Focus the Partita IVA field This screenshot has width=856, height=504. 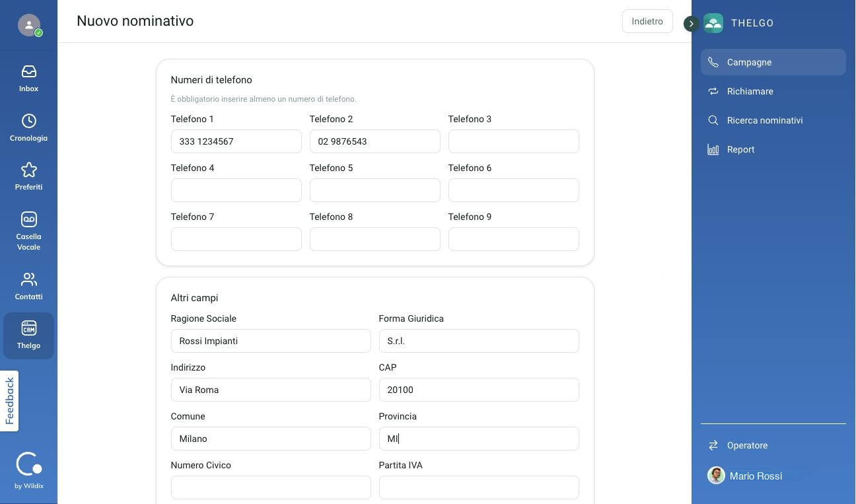479,487
